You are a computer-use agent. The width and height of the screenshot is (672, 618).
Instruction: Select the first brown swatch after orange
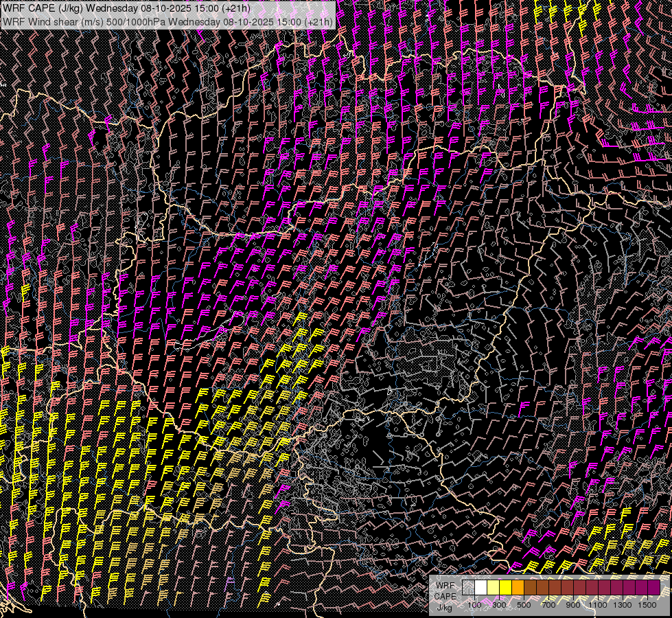[x=531, y=588]
